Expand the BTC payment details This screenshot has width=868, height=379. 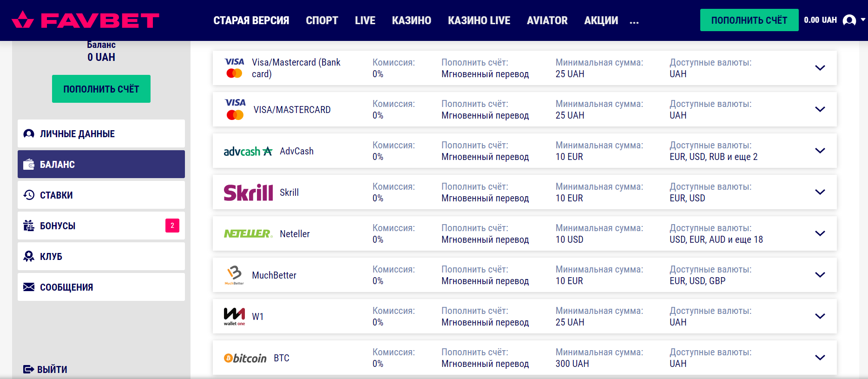(x=820, y=358)
